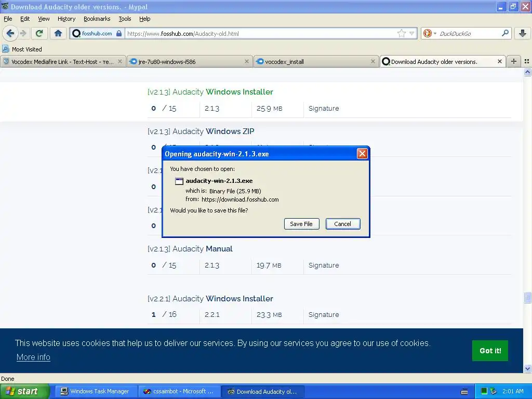Open the File menu
Screen dimensions: 532x399
click(x=8, y=19)
